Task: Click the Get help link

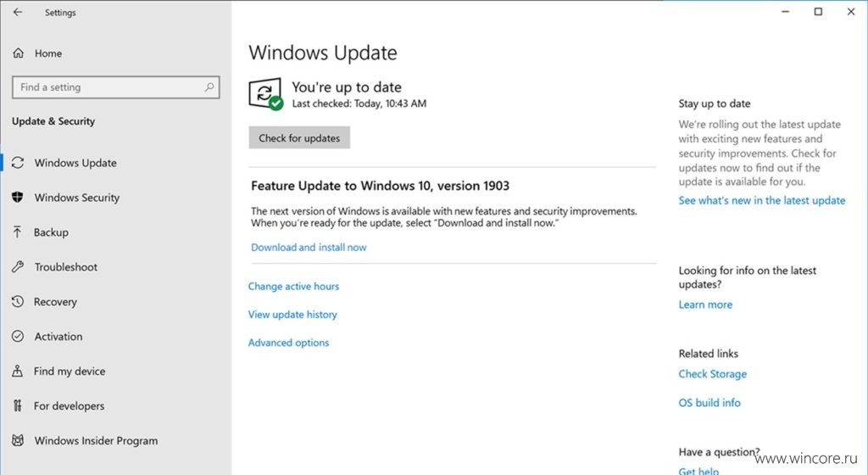Action: 698,471
